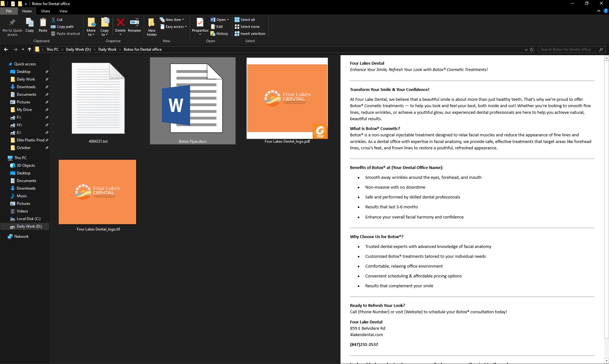Click the Rename icon in Organize group
609x364 pixels.
(134, 23)
